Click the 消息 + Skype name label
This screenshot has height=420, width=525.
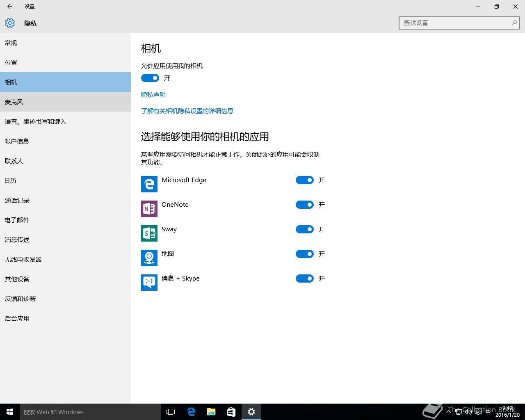point(180,278)
